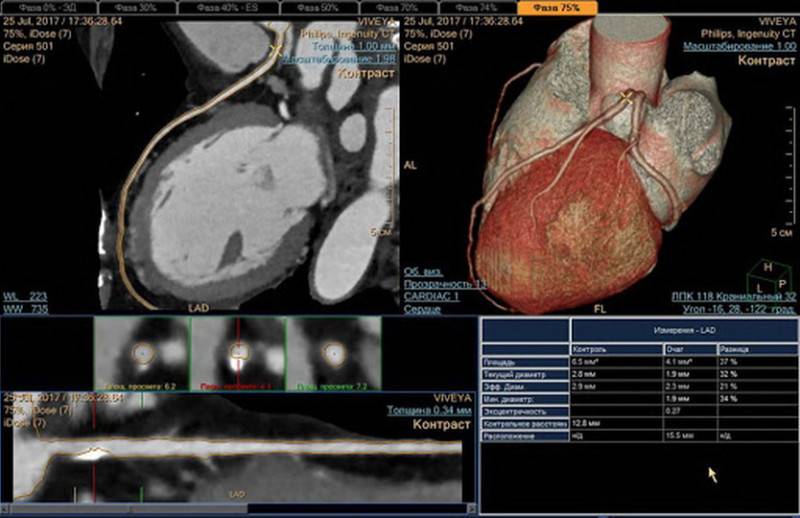Select the right green-framed vessel cross-section thumbnail
The image size is (800, 518).
coord(333,354)
